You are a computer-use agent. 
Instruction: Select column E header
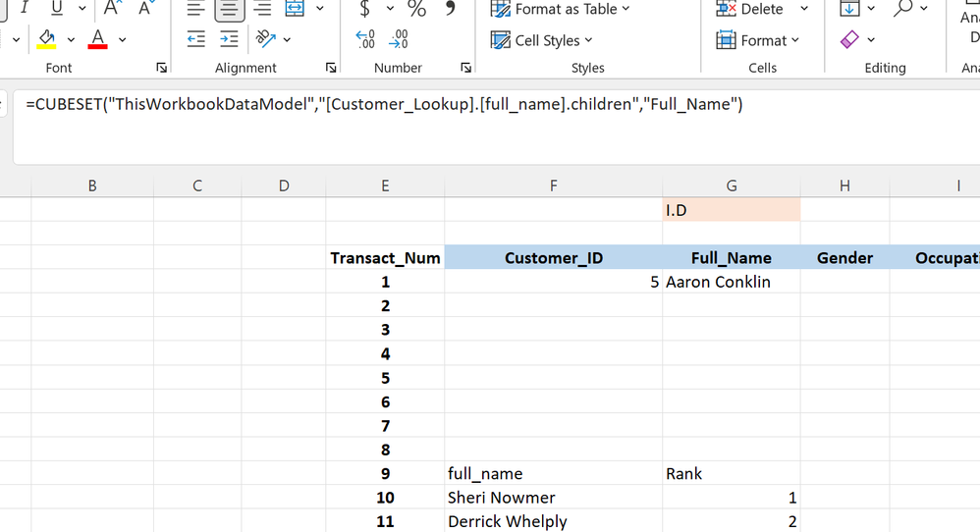[385, 186]
